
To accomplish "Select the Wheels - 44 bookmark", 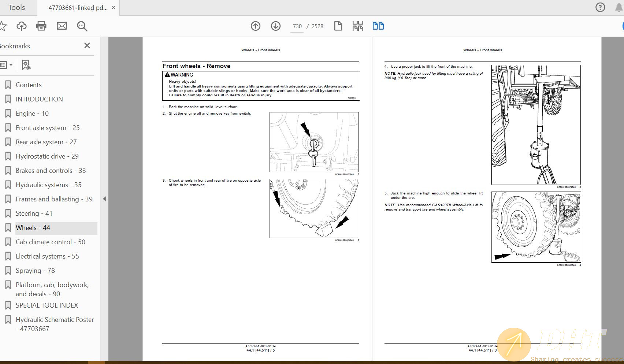I will [33, 228].
